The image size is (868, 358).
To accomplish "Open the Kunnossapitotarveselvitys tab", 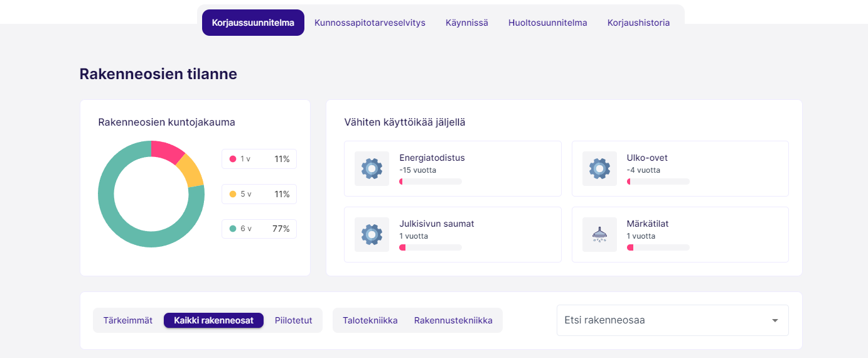I will pyautogui.click(x=370, y=23).
